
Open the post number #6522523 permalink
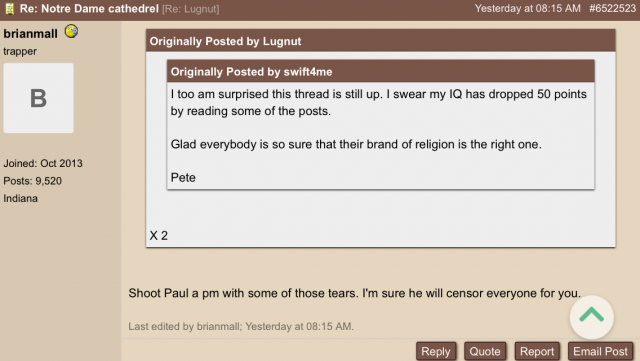pyautogui.click(x=612, y=9)
